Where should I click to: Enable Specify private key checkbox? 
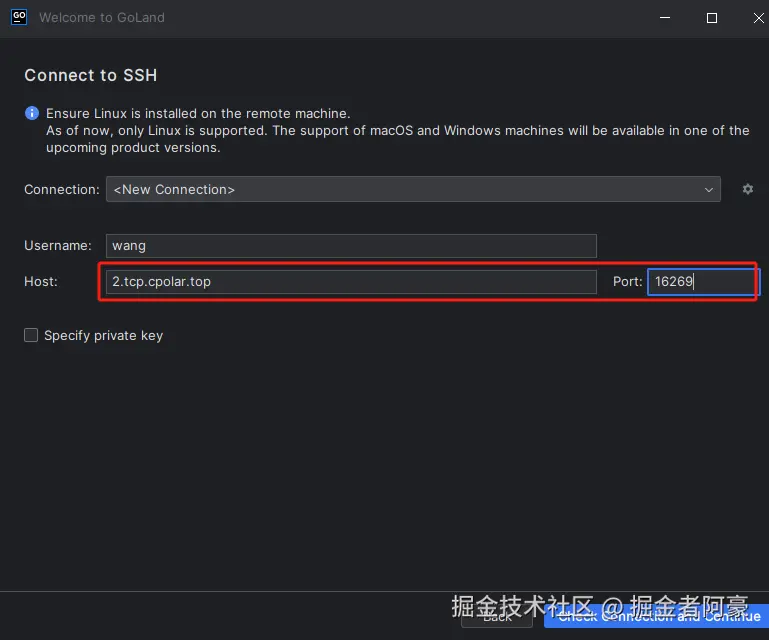(31, 335)
